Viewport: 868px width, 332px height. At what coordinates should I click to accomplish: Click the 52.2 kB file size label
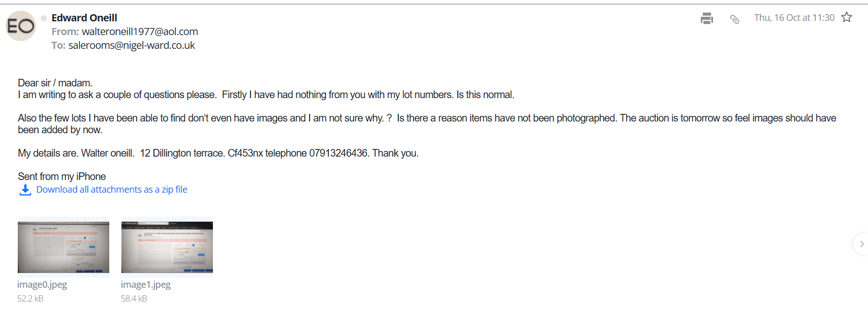[x=30, y=298]
